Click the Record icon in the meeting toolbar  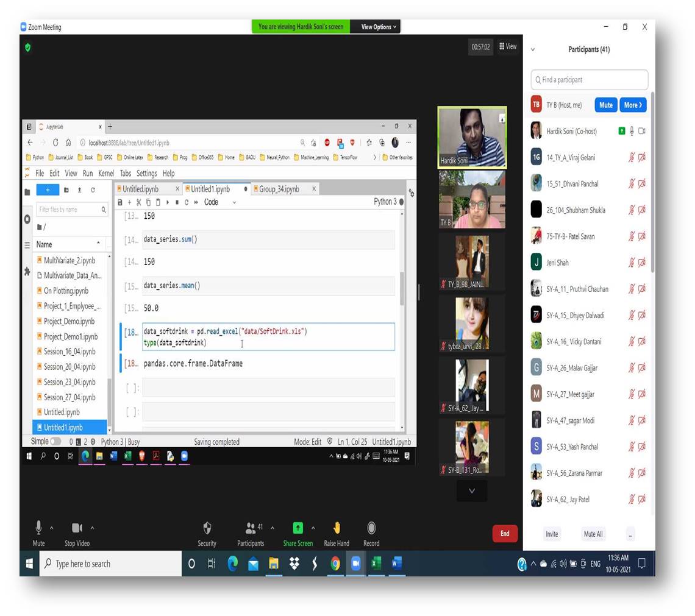point(371,528)
